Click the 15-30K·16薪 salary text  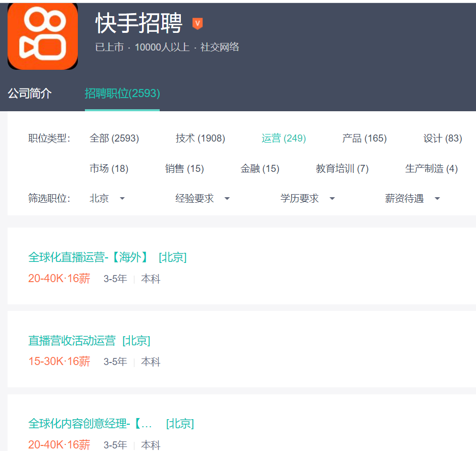59,362
